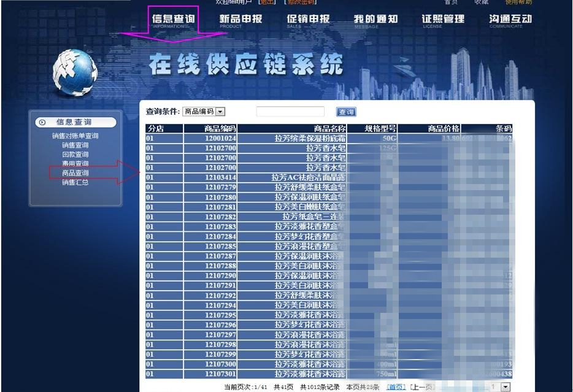Image resolution: width=573 pixels, height=392 pixels.
Task: Select 促销申报 navigation item
Action: coord(308,20)
